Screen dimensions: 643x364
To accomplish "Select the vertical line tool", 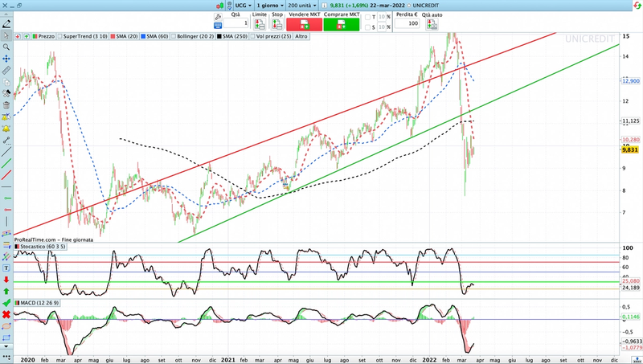I will pos(6,222).
